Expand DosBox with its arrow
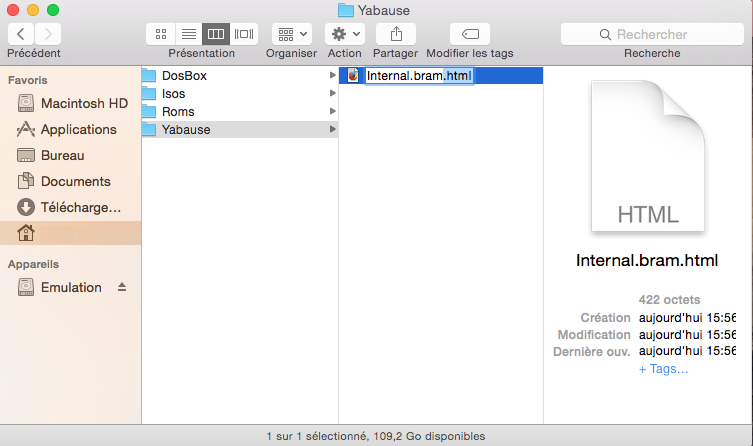The width and height of the screenshot is (753, 446). pyautogui.click(x=332, y=75)
